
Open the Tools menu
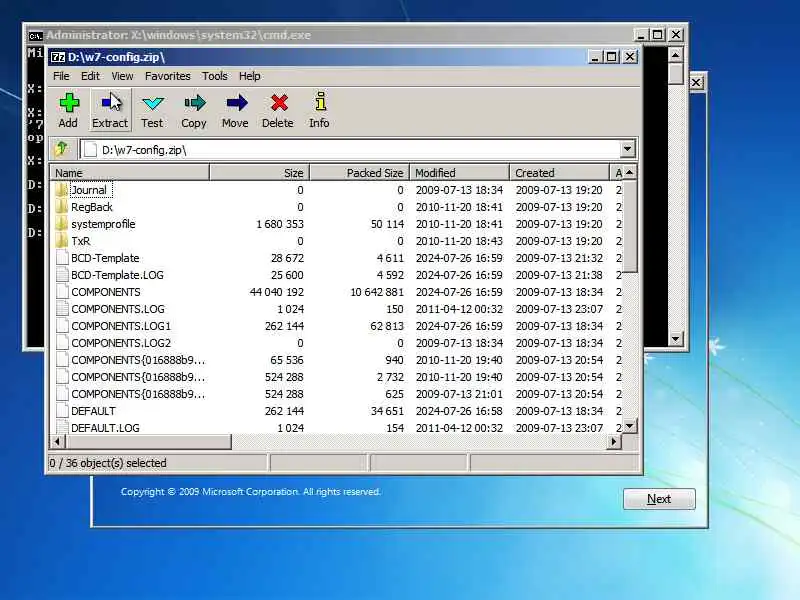click(x=215, y=76)
